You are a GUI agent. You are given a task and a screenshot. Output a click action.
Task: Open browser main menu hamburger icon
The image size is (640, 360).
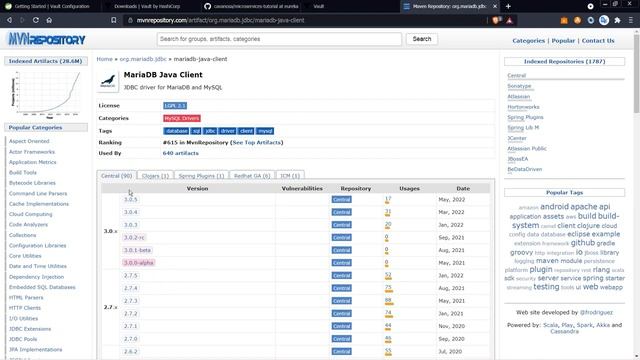631,20
